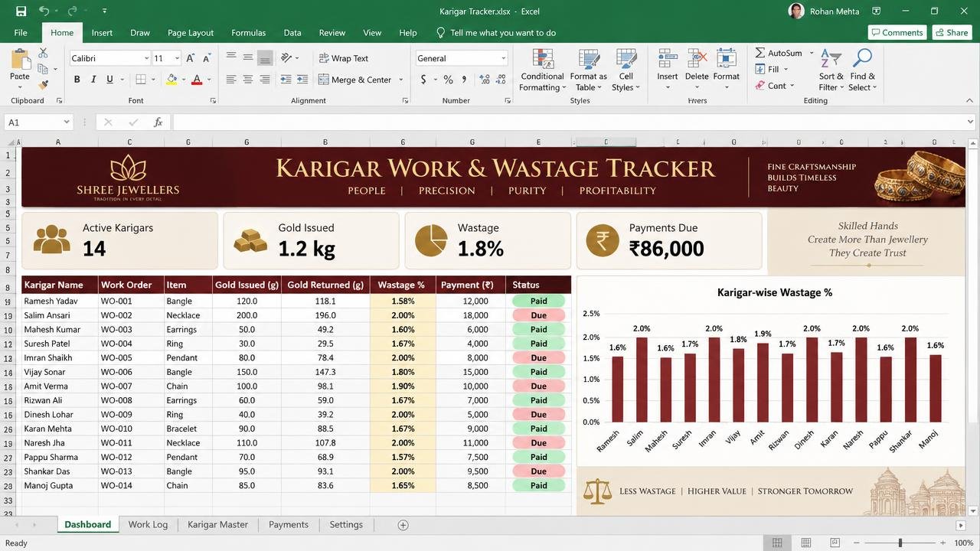The width and height of the screenshot is (980, 551).
Task: Click Tell me what you want search
Action: [x=496, y=33]
